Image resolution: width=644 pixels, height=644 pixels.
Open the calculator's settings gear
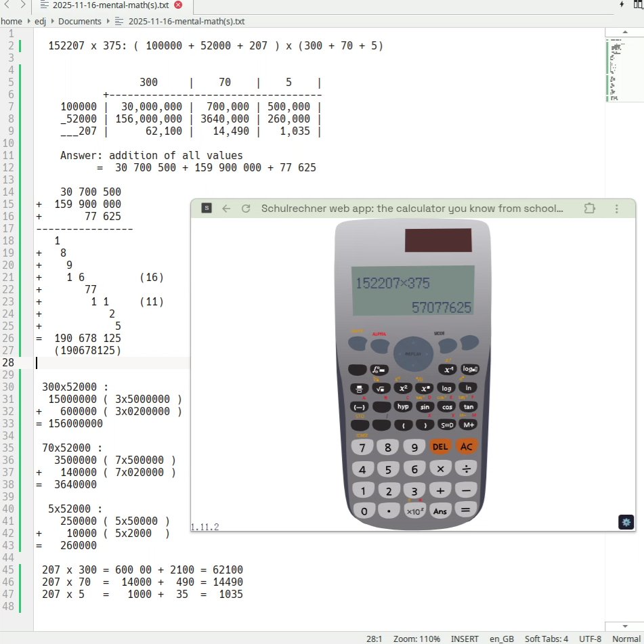point(625,522)
